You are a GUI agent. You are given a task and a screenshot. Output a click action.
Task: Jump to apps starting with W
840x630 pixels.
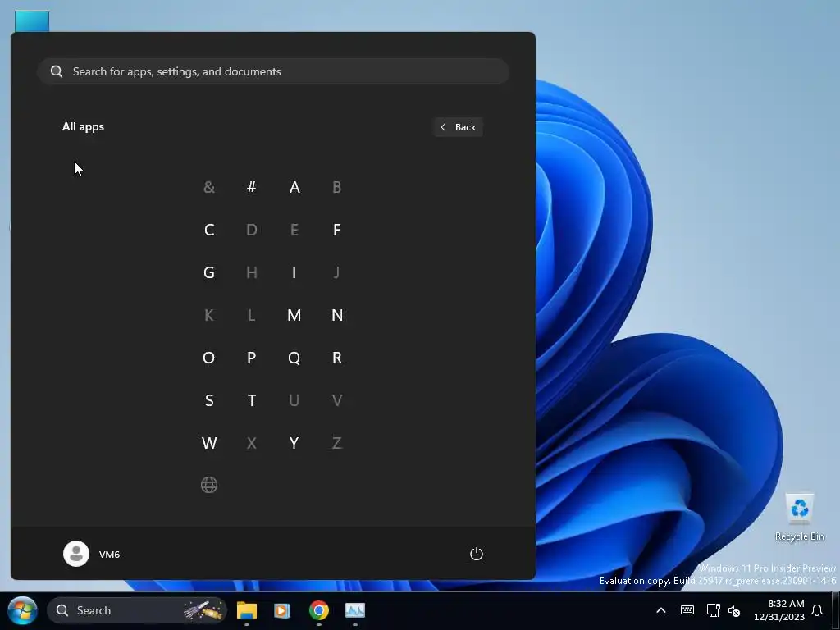point(209,443)
